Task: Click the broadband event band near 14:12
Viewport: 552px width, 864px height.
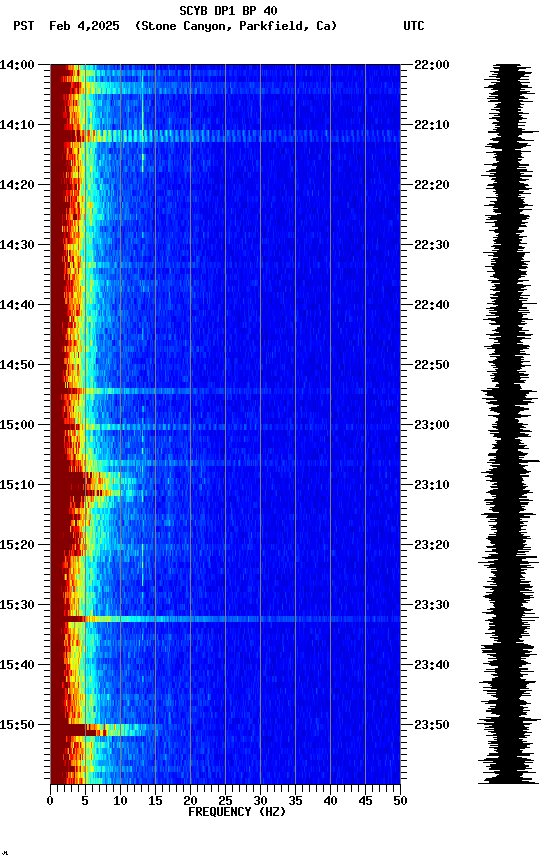Action: coord(225,136)
